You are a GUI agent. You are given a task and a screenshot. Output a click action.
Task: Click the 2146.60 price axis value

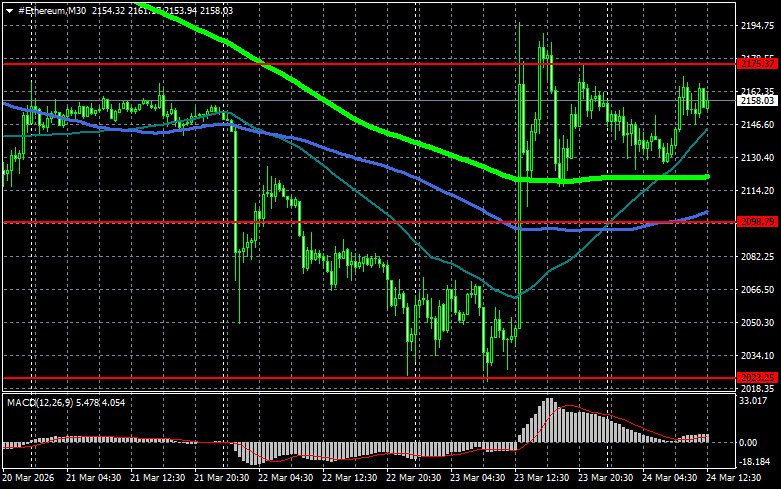(x=757, y=124)
